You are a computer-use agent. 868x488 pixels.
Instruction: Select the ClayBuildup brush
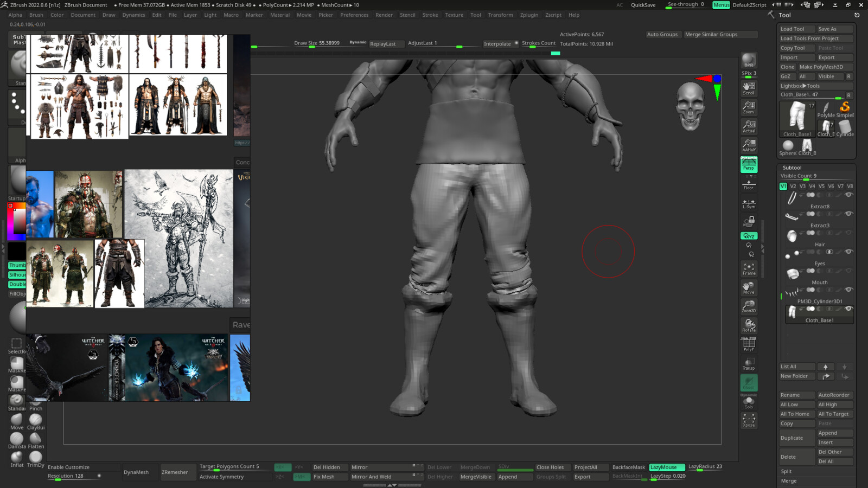[36, 421]
